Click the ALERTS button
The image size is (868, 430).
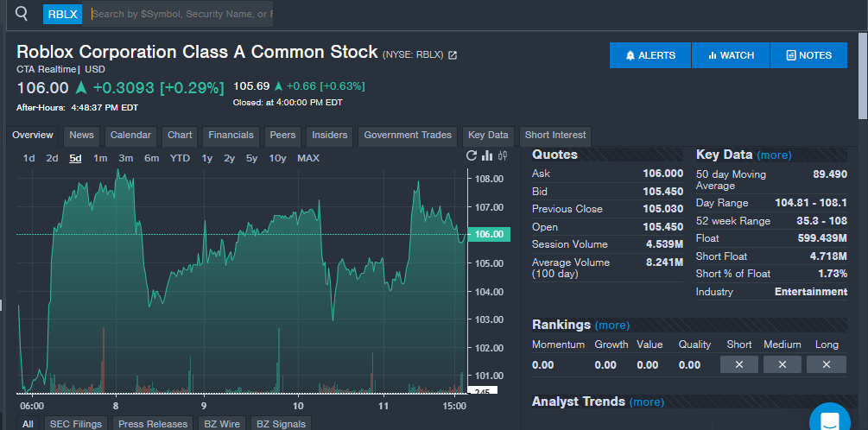650,55
